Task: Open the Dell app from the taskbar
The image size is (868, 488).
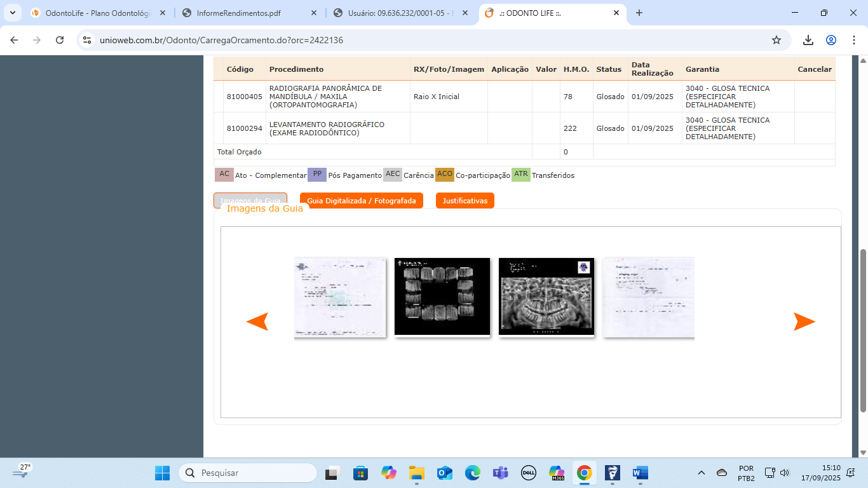Action: click(x=528, y=473)
